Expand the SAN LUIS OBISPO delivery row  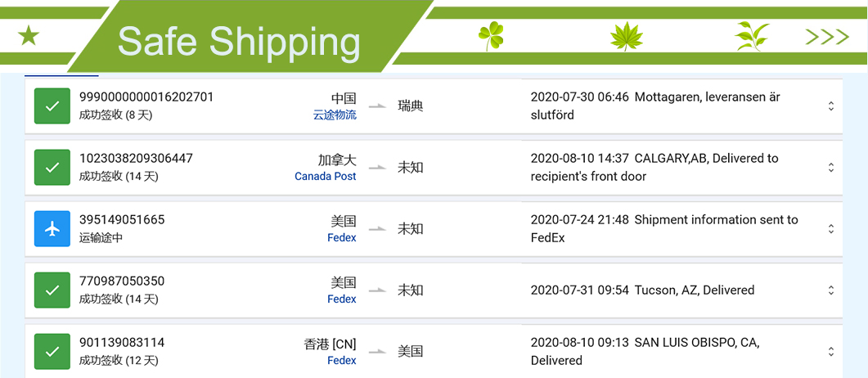click(x=831, y=352)
